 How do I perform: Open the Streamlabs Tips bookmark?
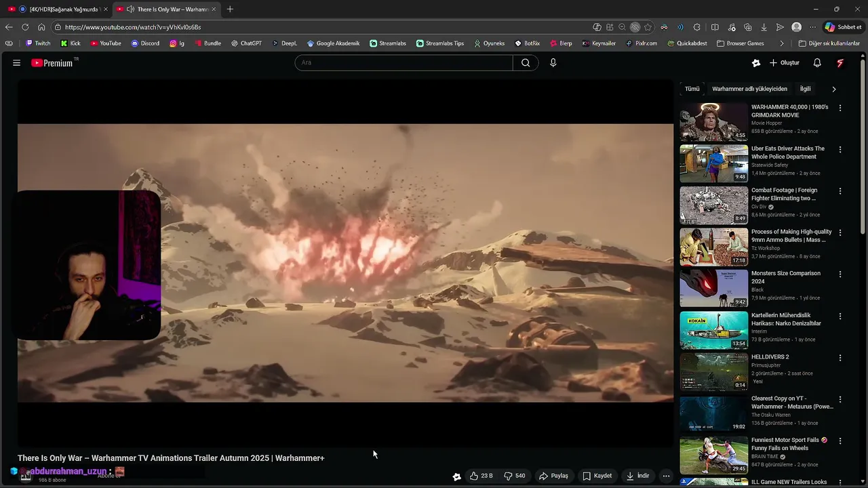(440, 43)
